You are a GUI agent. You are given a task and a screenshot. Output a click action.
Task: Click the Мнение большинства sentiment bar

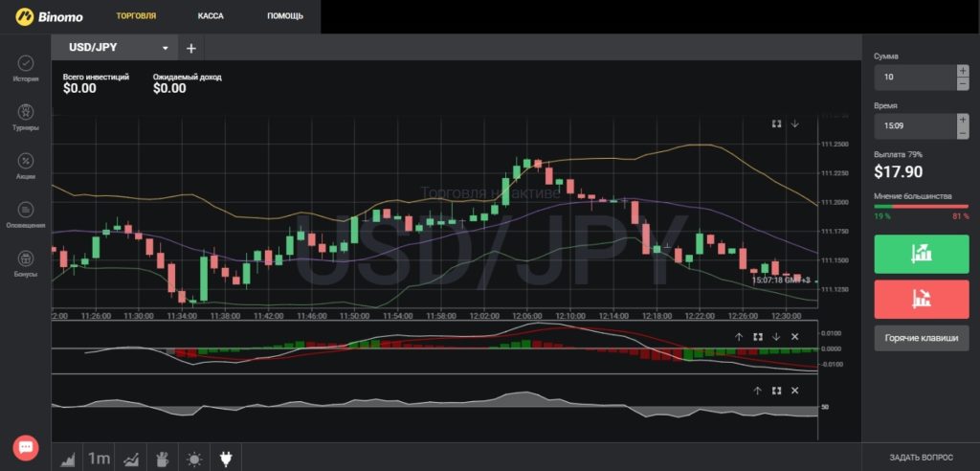point(922,206)
